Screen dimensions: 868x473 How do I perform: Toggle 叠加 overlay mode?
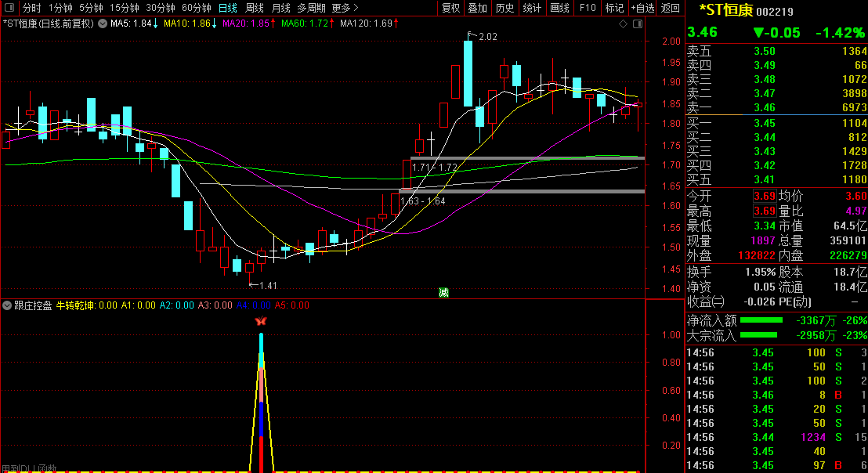(477, 8)
